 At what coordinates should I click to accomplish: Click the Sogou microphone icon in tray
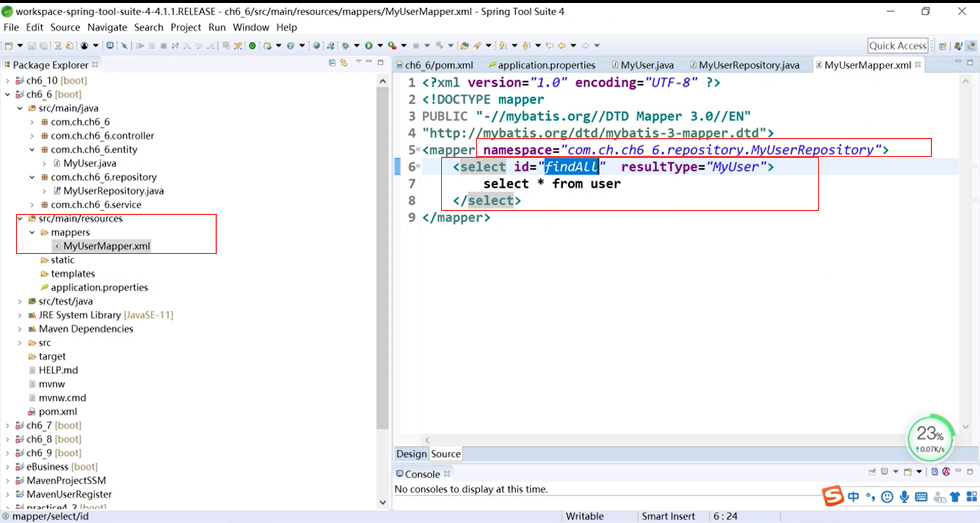(904, 497)
